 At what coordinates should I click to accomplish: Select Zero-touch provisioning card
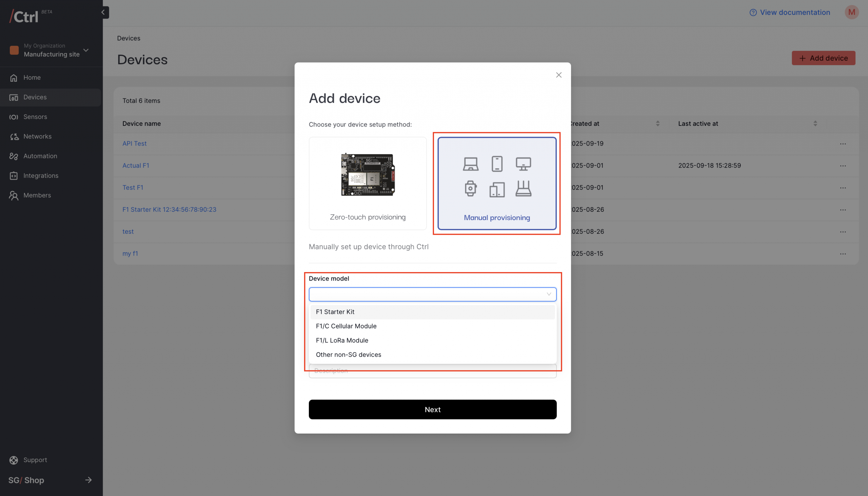click(x=368, y=183)
